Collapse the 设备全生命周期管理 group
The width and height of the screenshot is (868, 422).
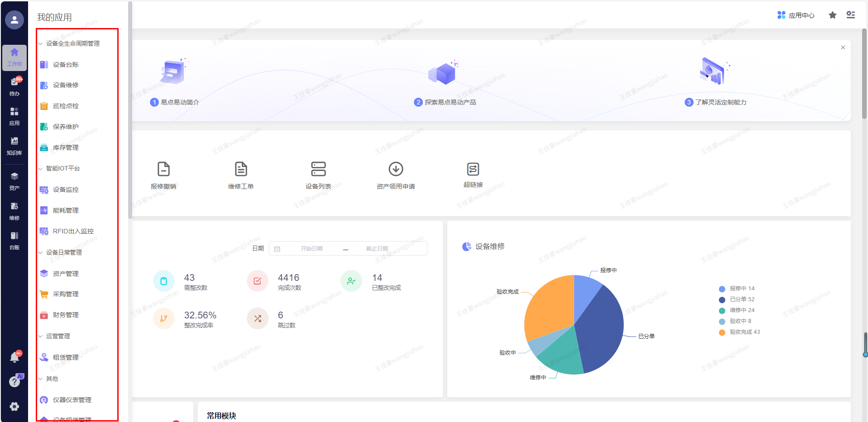click(40, 44)
